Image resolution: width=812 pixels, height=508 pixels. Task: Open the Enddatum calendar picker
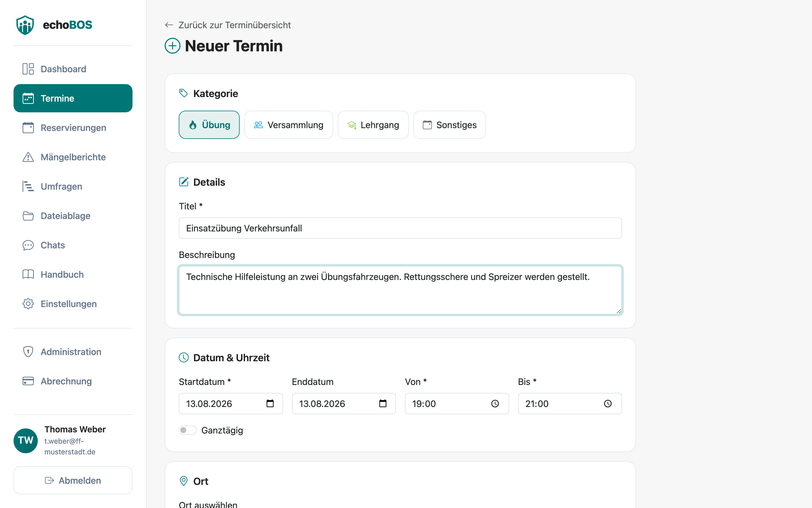pyautogui.click(x=383, y=404)
